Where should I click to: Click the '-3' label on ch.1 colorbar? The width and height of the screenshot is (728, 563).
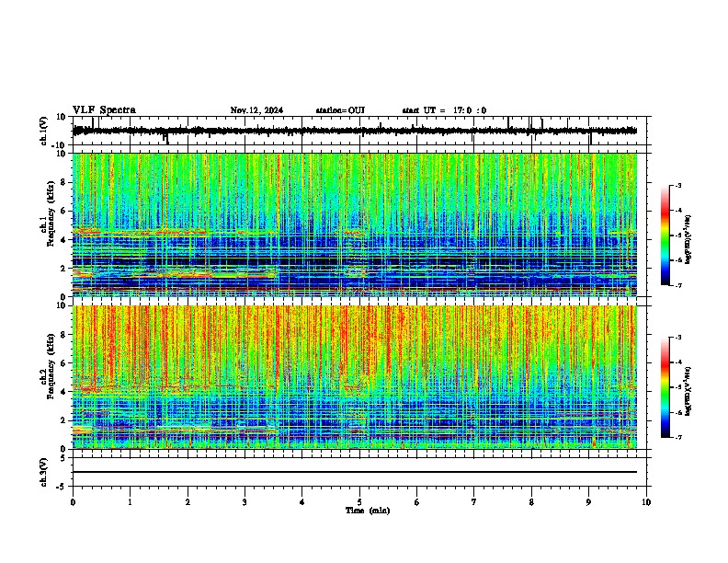pyautogui.click(x=677, y=185)
